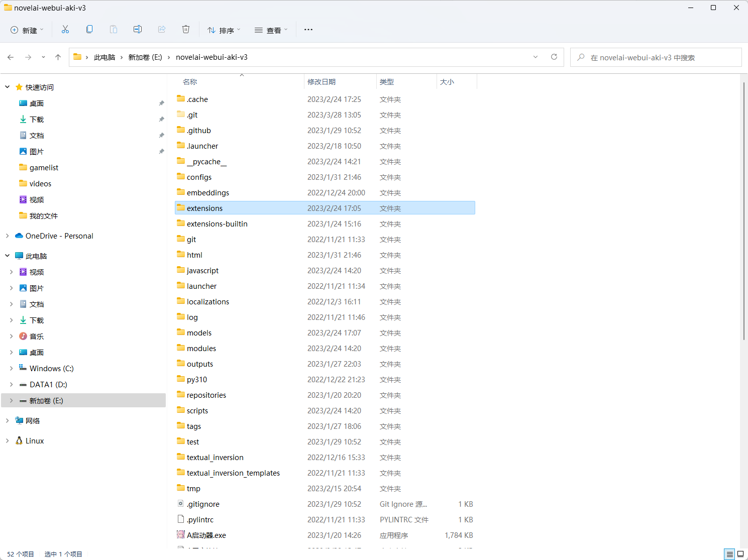This screenshot has width=748, height=560.
Task: Click the Share icon in toolbar
Action: coord(162,30)
